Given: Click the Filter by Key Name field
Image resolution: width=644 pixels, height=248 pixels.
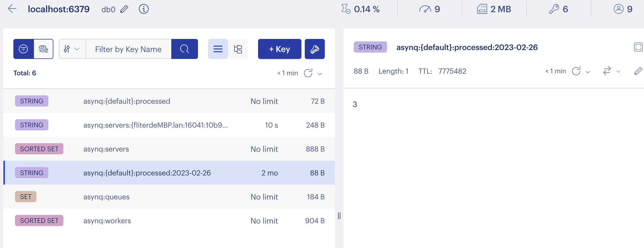Looking at the screenshot, I should coord(128,49).
